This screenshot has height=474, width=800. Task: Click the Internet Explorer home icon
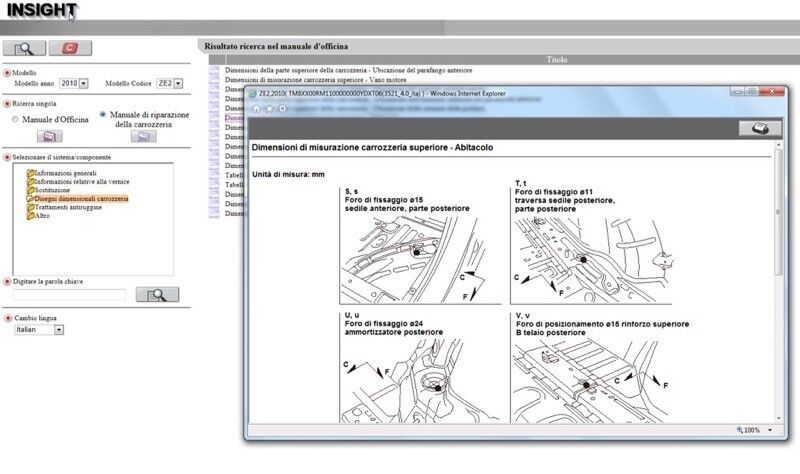(x=257, y=109)
